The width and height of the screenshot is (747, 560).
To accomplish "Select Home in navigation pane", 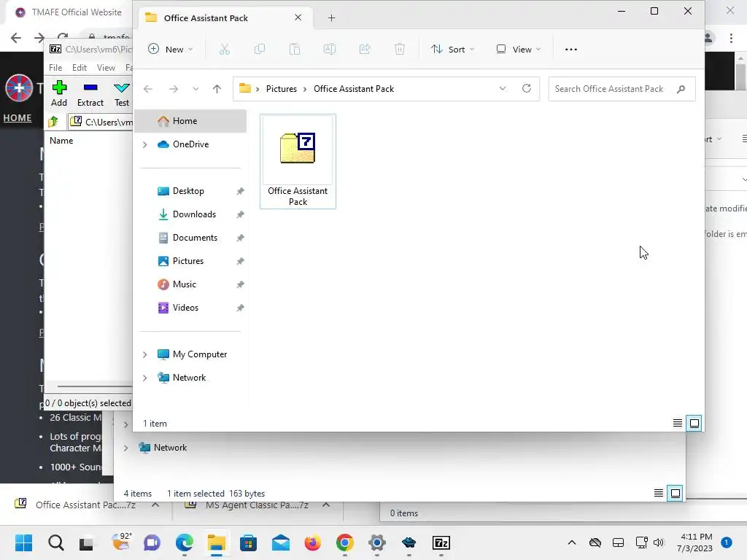I will tap(190, 121).
